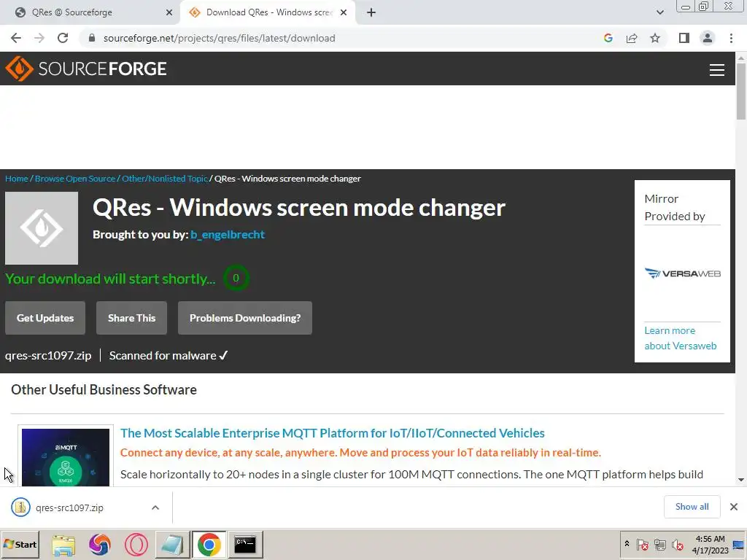Open the Google icon in address bar
This screenshot has width=747, height=560.
coord(608,38)
